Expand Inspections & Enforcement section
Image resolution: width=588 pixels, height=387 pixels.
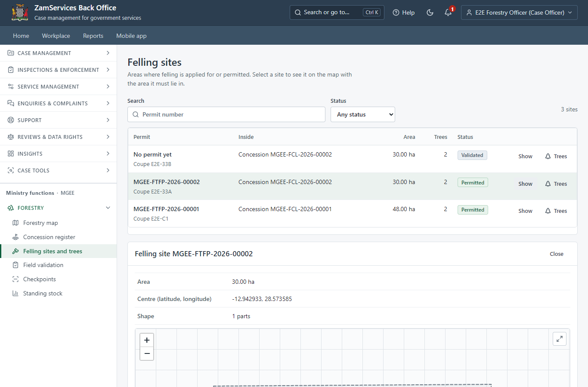(x=59, y=70)
